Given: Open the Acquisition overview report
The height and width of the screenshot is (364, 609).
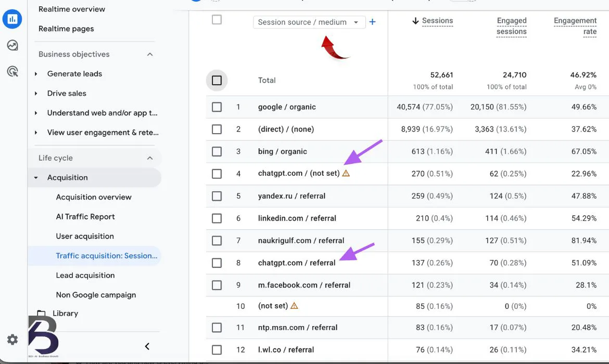Looking at the screenshot, I should tap(94, 197).
